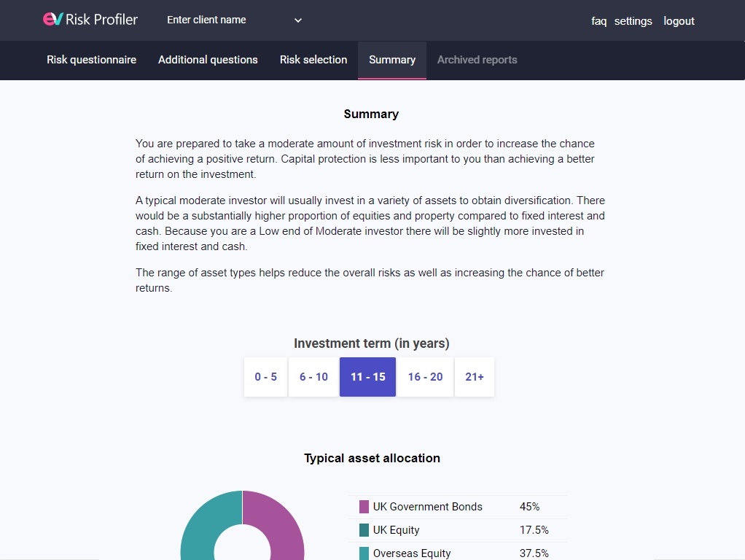
Task: Pick the 16 - 20 years term
Action: click(425, 377)
